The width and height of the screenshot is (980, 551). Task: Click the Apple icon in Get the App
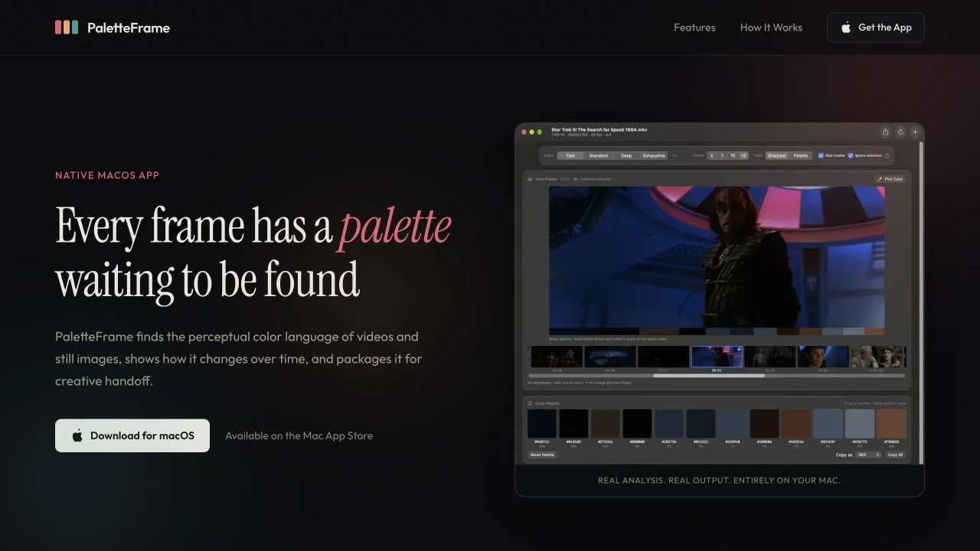coord(846,28)
